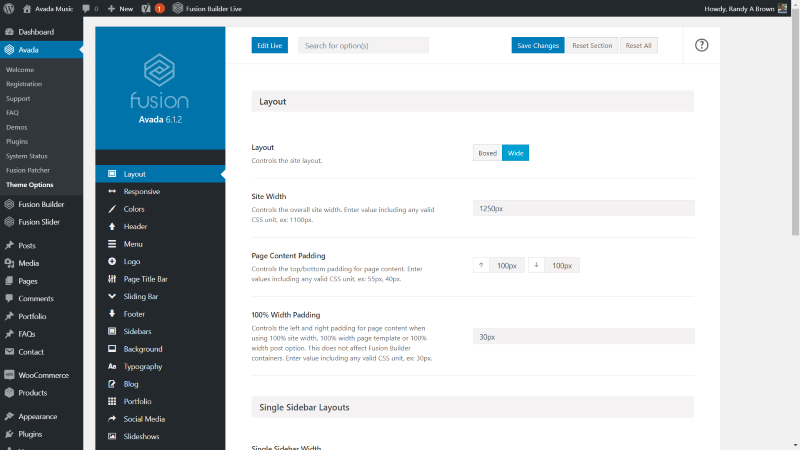Click Search for option(s) field
The height and width of the screenshot is (450, 800).
pos(363,45)
